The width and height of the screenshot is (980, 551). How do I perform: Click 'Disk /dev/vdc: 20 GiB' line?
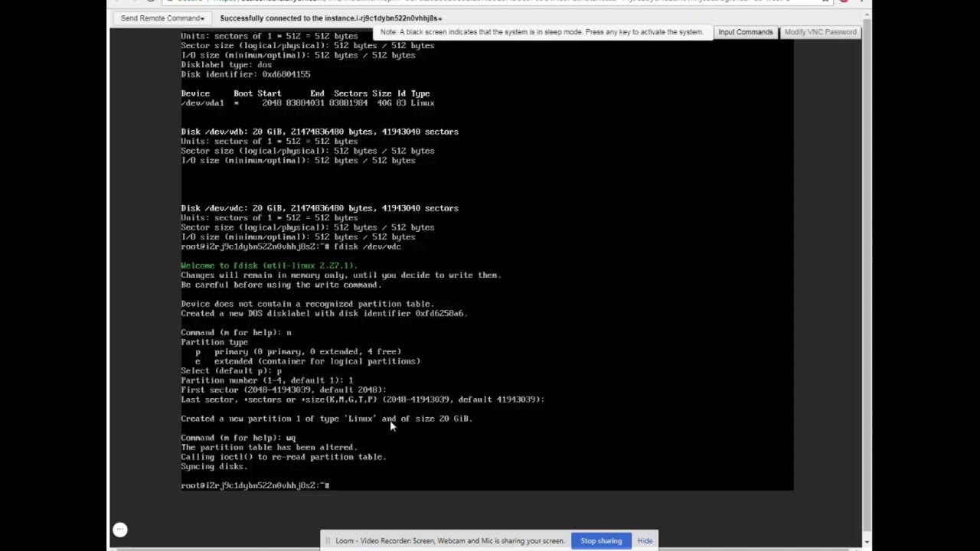click(x=319, y=208)
